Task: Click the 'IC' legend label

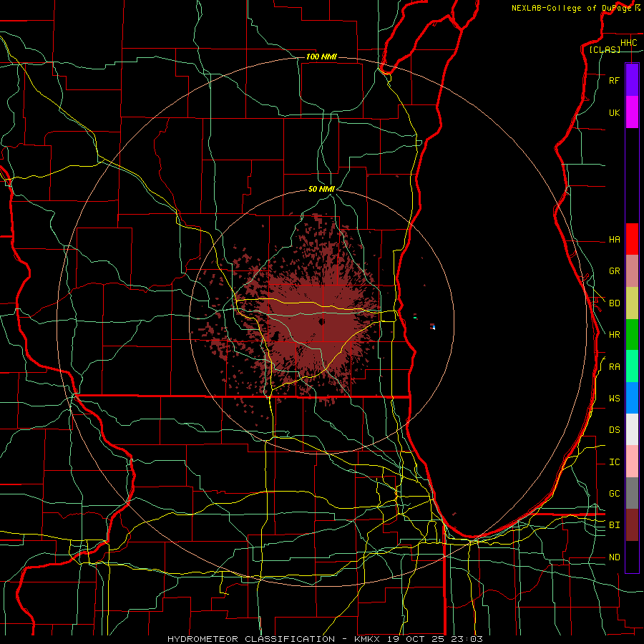Action: click(x=614, y=462)
